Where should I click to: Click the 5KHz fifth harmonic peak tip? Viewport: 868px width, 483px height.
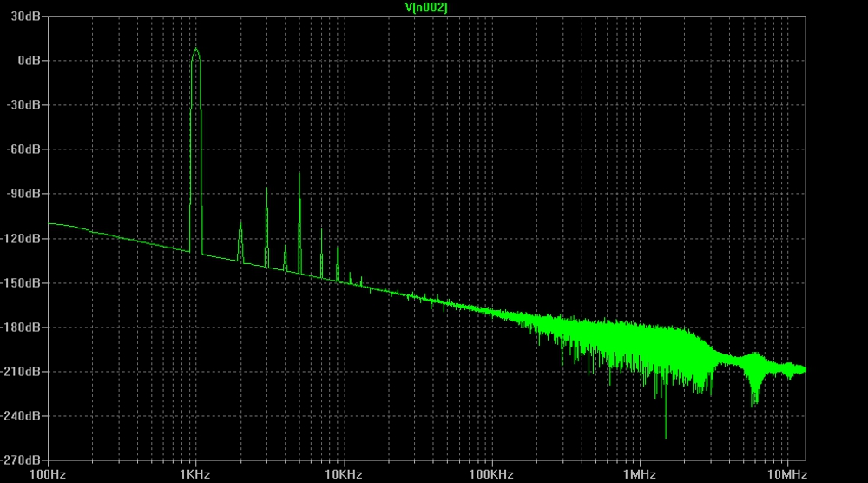(299, 173)
